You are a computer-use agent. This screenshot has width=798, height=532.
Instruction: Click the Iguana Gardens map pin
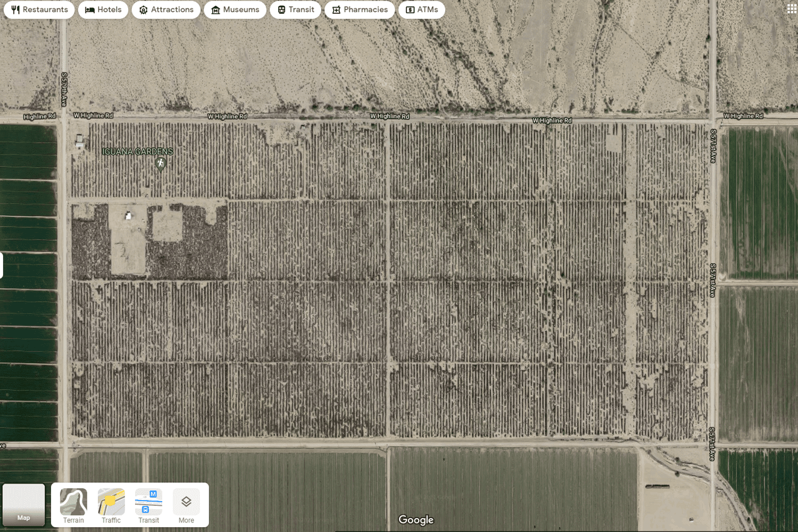160,164
